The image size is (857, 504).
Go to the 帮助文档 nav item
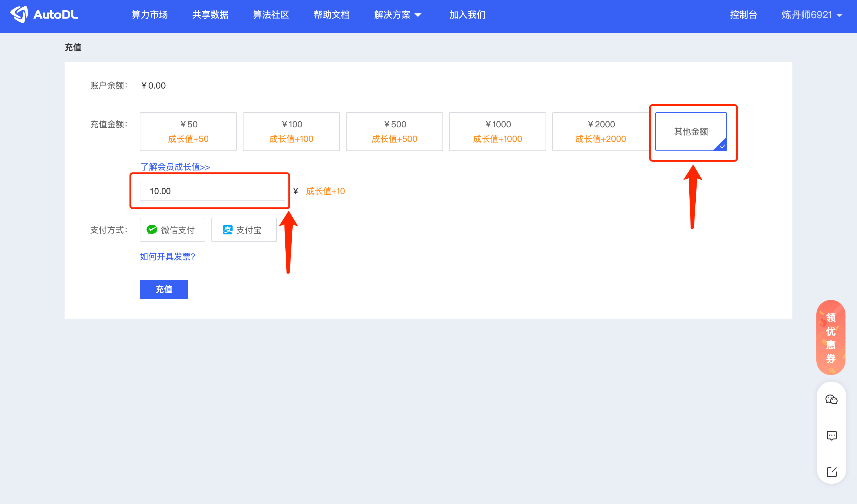pyautogui.click(x=331, y=15)
